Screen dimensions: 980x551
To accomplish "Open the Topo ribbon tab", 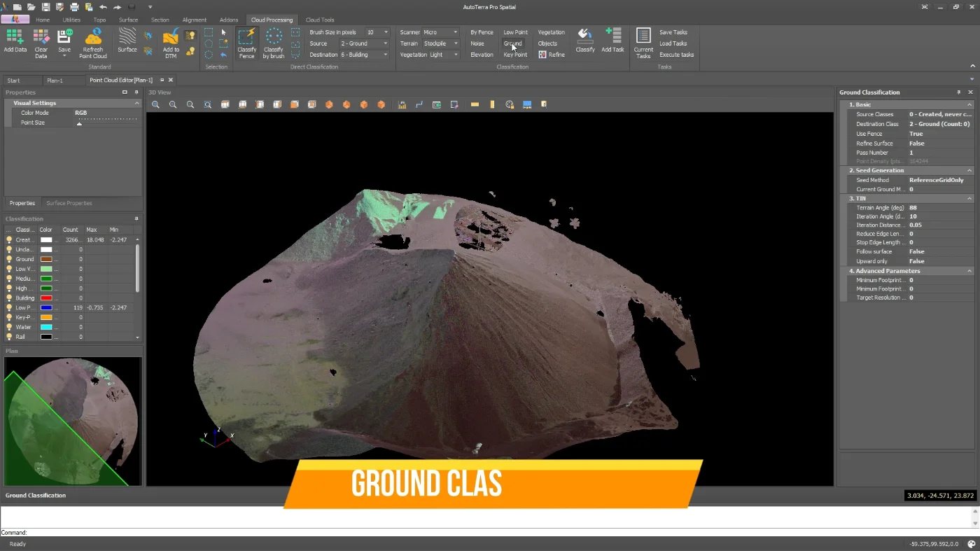I will click(99, 20).
